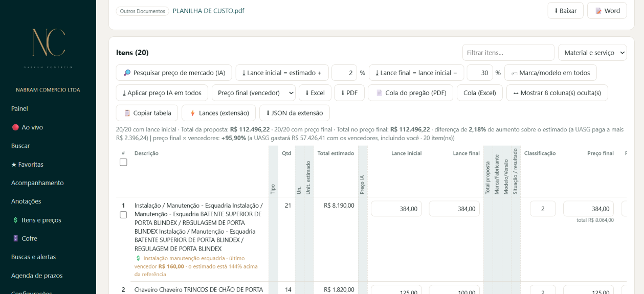644x294 pixels.
Task: Click the Outros Documentos tag
Action: 143,11
